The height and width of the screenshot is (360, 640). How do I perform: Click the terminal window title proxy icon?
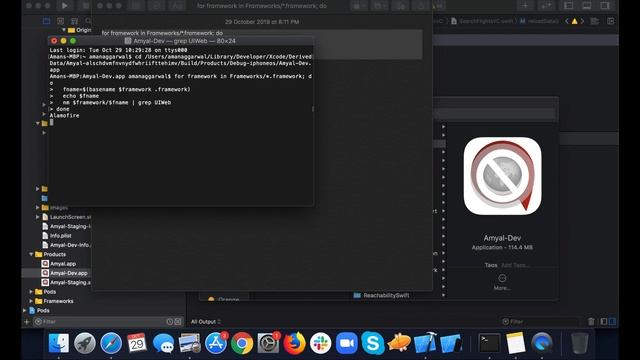128,41
